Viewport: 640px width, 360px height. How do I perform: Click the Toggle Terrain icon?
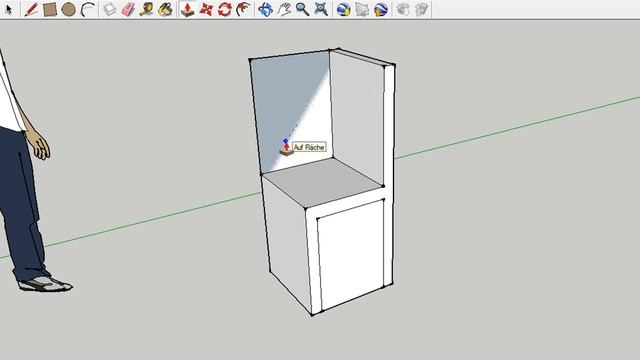pyautogui.click(x=362, y=9)
